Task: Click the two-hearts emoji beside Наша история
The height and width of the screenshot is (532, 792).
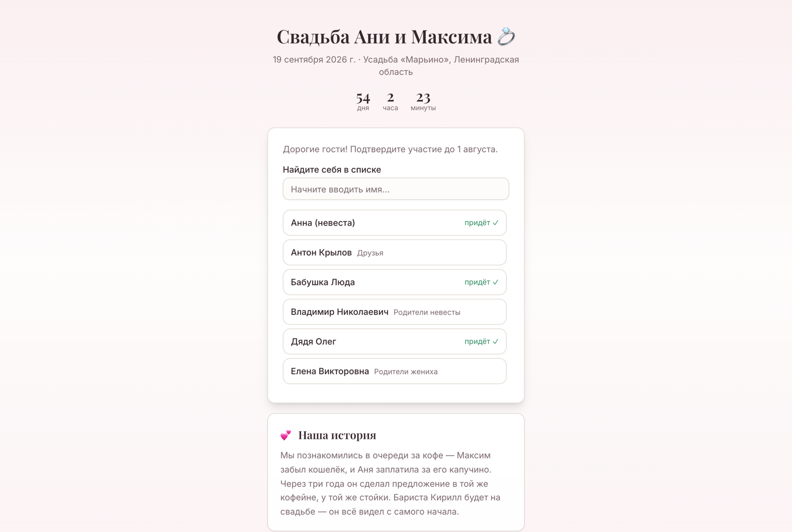Action: pos(286,435)
